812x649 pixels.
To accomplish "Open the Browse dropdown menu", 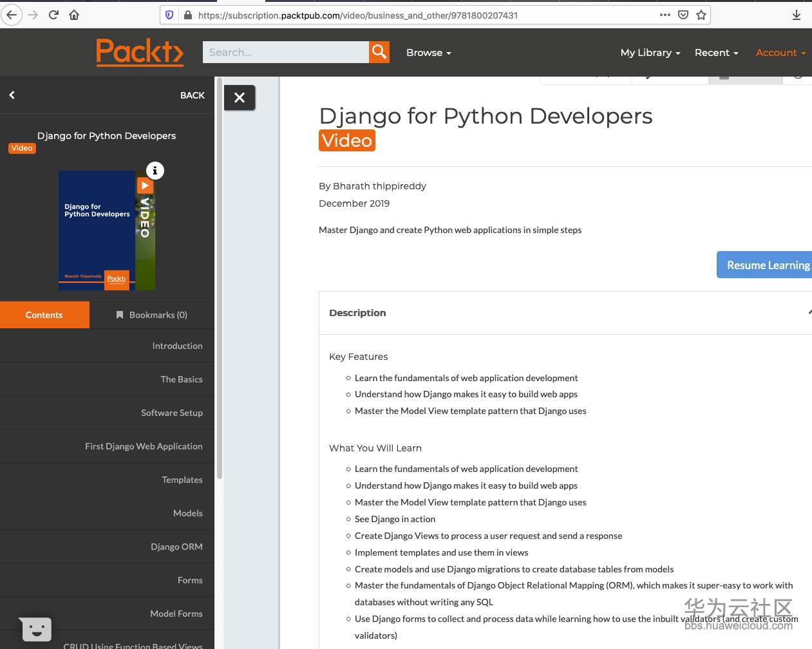I will click(428, 53).
